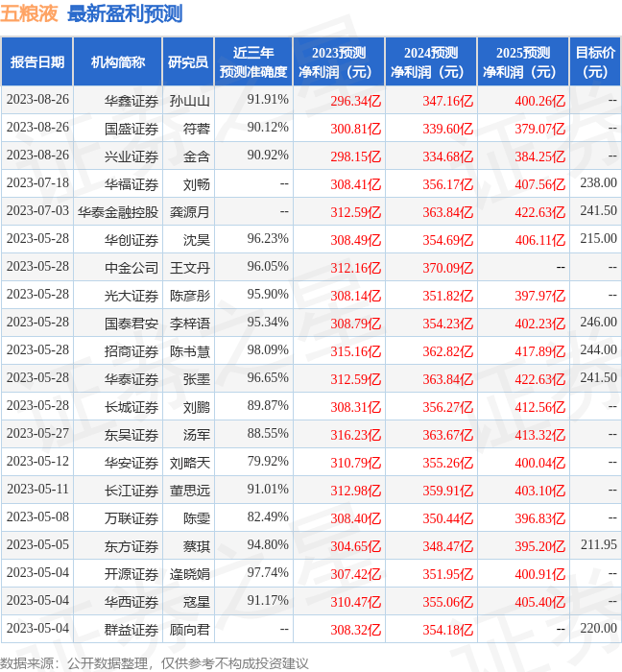Open the 华泰金融控股 institution entry

point(118,211)
